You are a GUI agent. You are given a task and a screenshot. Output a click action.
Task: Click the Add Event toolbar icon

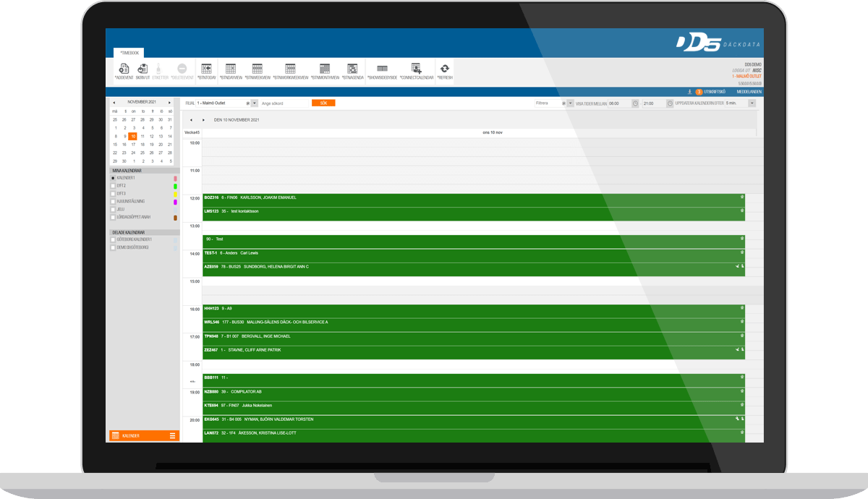pyautogui.click(x=124, y=69)
